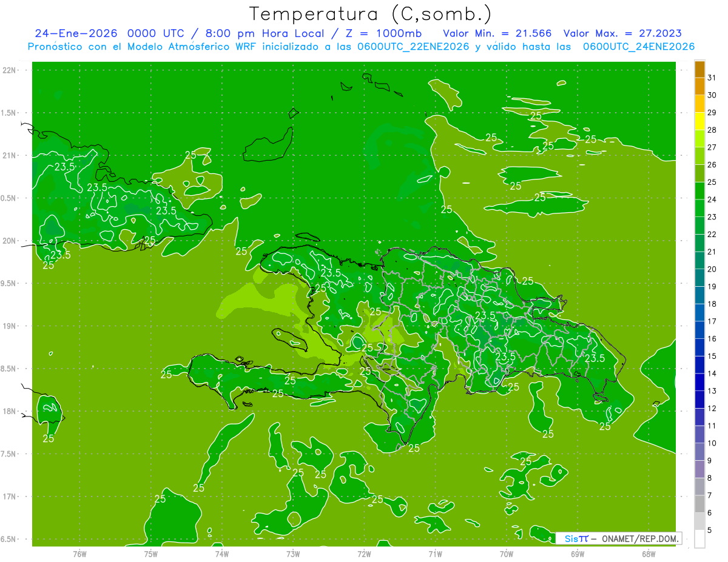Click the "Valor Min. = 21.566" value
728x562 pixels.
pyautogui.click(x=498, y=33)
